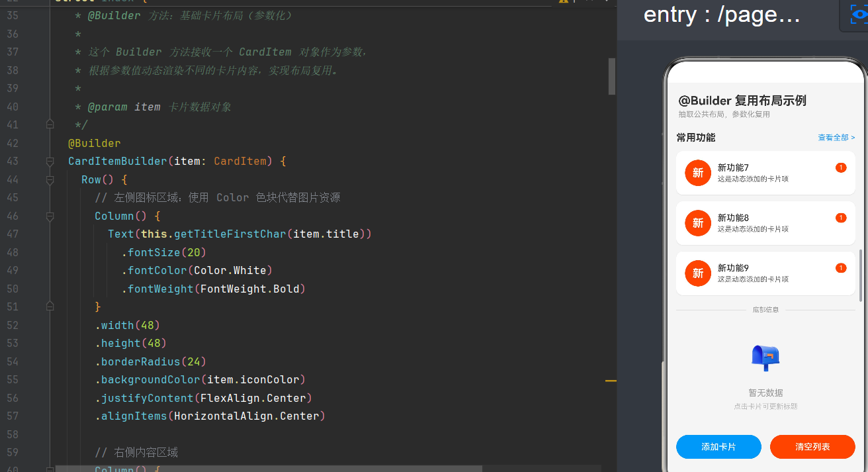Click the .width(48) line
Image resolution: width=868 pixels, height=472 pixels.
[x=127, y=325]
